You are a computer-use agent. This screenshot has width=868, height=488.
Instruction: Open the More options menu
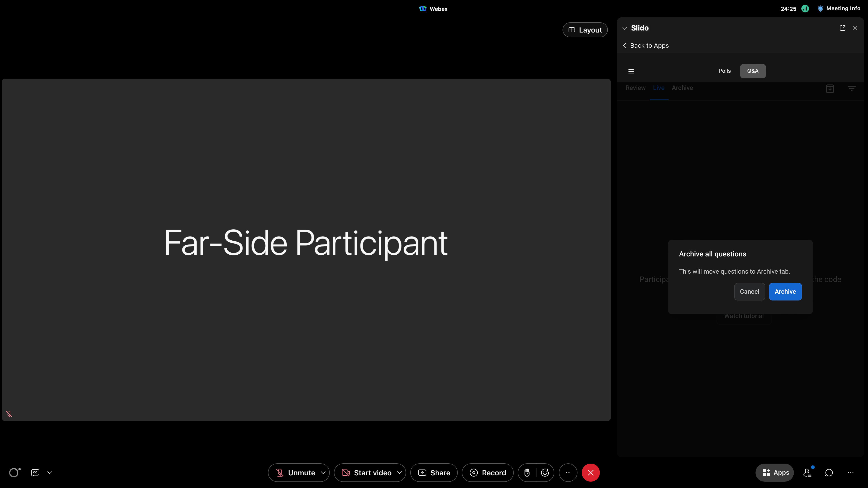coord(568,472)
